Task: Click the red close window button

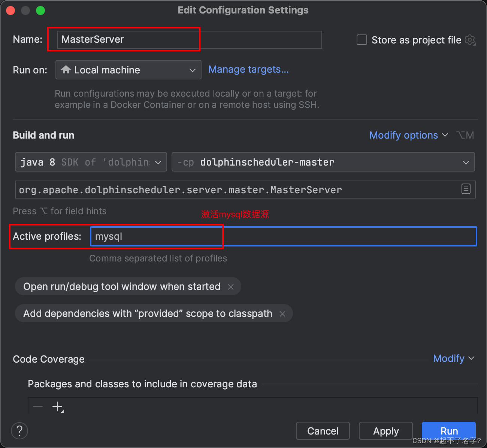Action: [x=10, y=10]
